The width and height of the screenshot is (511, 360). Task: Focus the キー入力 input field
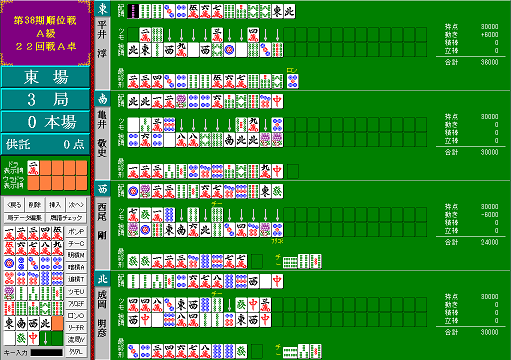(x=47, y=352)
